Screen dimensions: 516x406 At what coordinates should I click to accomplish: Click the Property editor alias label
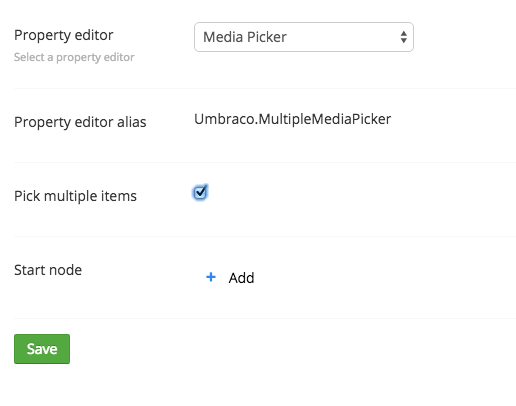point(80,122)
